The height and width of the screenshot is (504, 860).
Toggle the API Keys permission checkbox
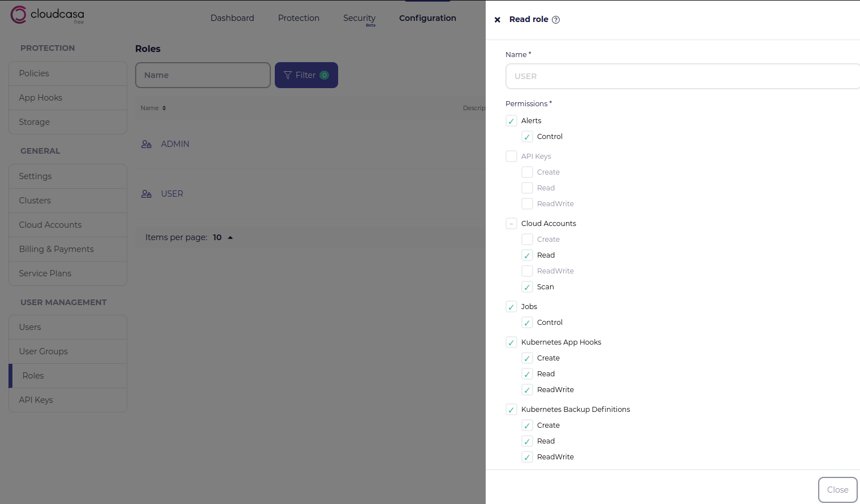(x=511, y=157)
